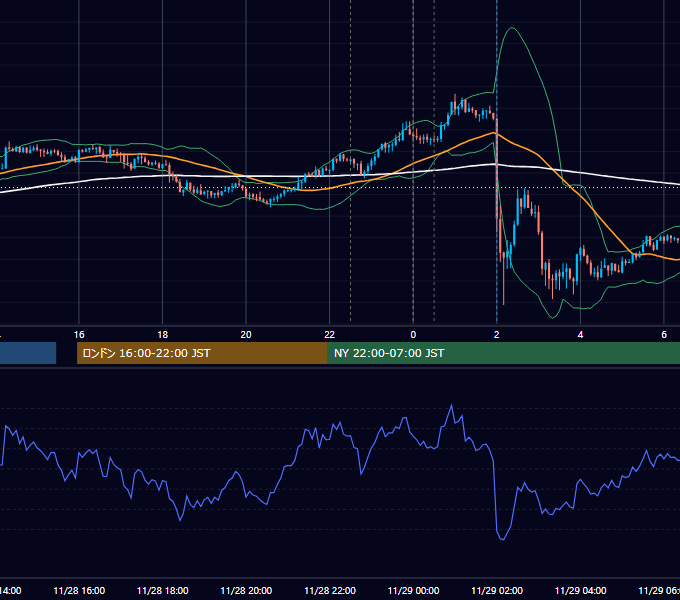680x600 pixels.
Task: Click the 0 hour label on price chart axis
Action: point(413,335)
